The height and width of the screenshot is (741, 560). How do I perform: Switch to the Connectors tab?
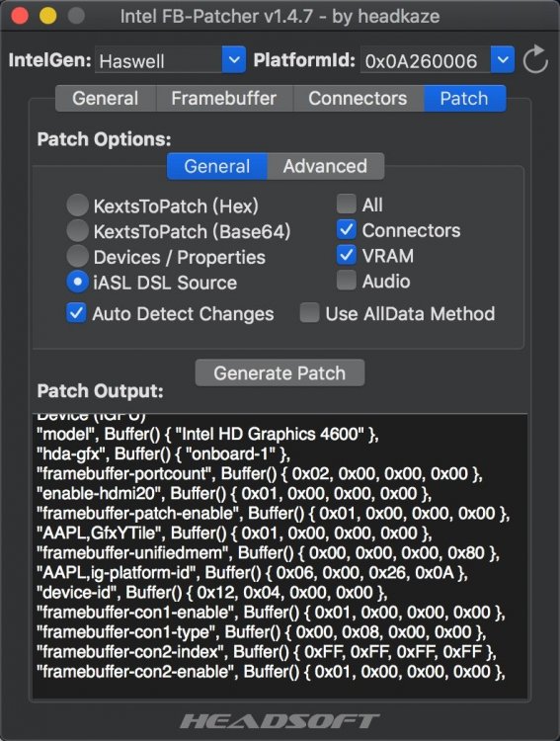tap(358, 98)
